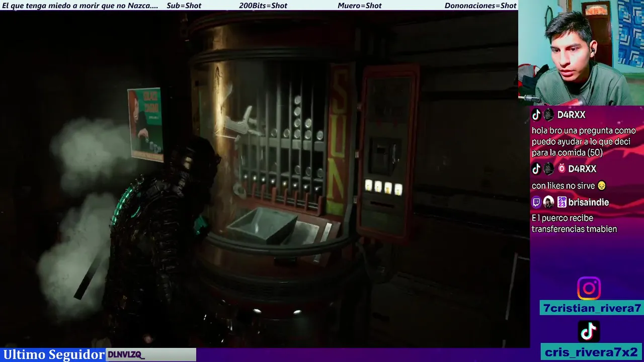644x362 pixels.
Task: Click the sad face emoji in chat
Action: [601, 186]
